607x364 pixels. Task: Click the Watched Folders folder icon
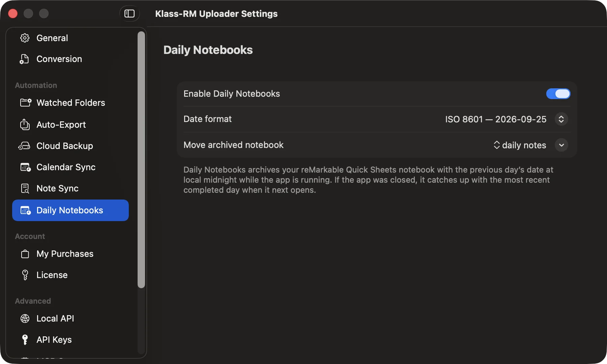26,102
